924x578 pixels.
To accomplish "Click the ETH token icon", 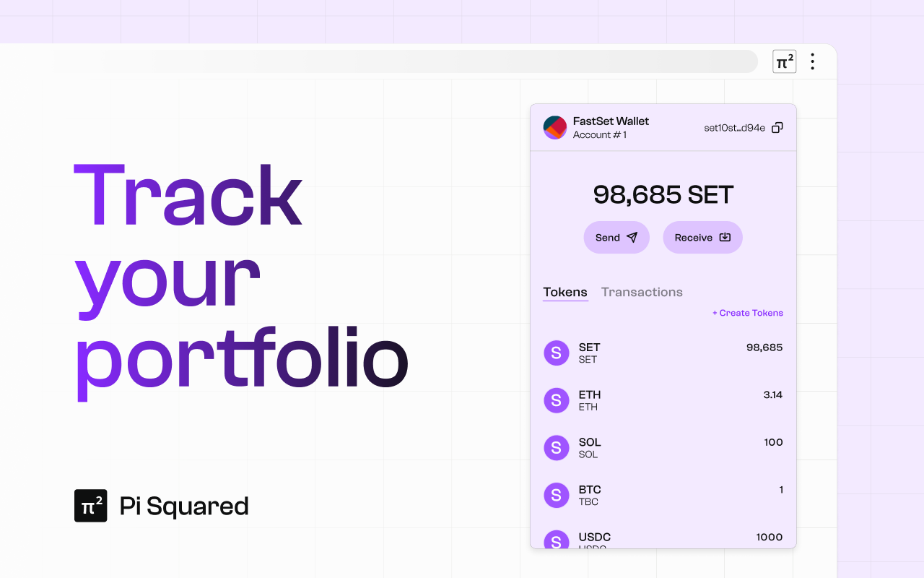I will (557, 400).
